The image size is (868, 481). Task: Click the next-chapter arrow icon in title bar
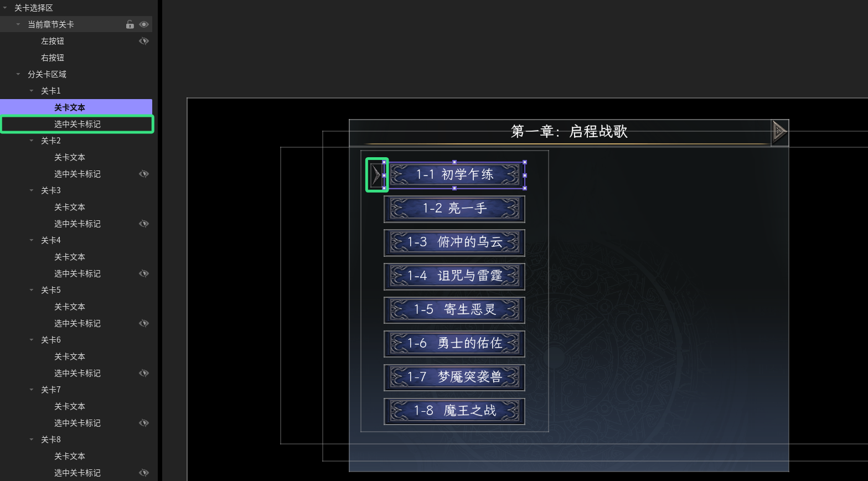[779, 132]
